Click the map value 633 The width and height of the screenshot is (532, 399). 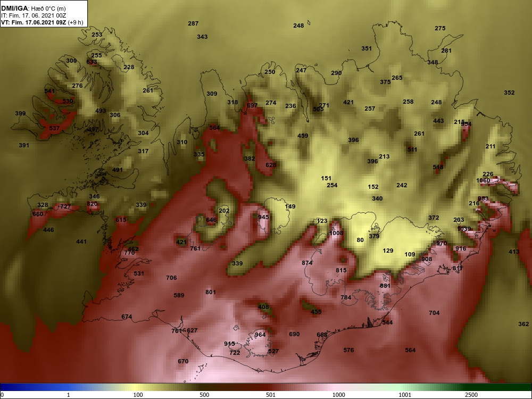click(x=92, y=62)
